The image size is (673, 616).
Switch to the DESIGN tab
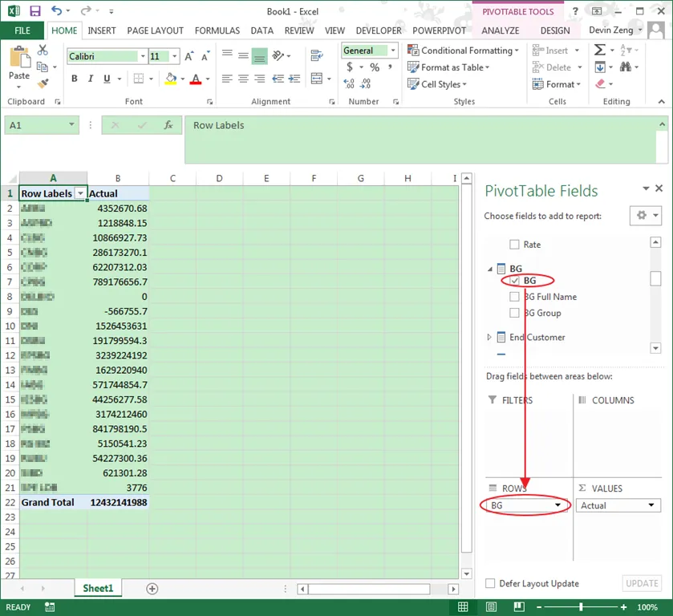[555, 30]
